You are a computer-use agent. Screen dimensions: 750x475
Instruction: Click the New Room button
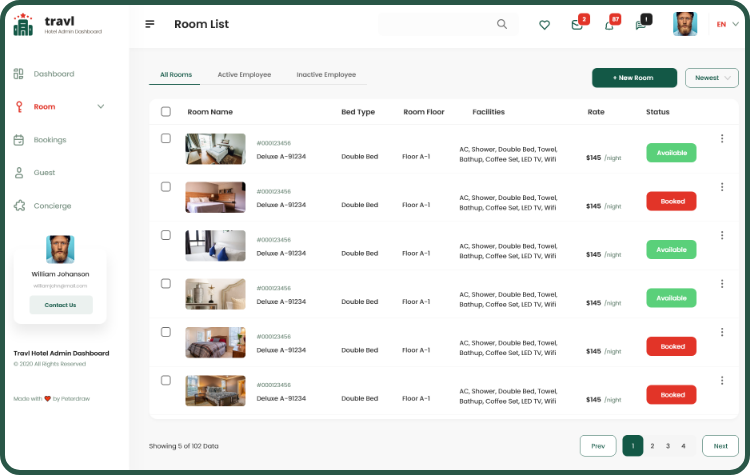point(634,77)
